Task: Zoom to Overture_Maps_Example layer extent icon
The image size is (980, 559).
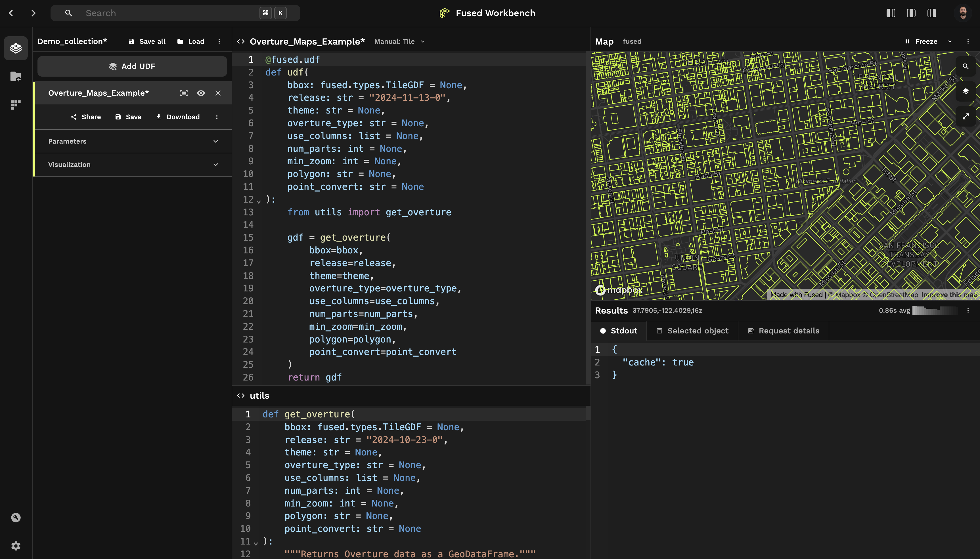Action: point(184,93)
